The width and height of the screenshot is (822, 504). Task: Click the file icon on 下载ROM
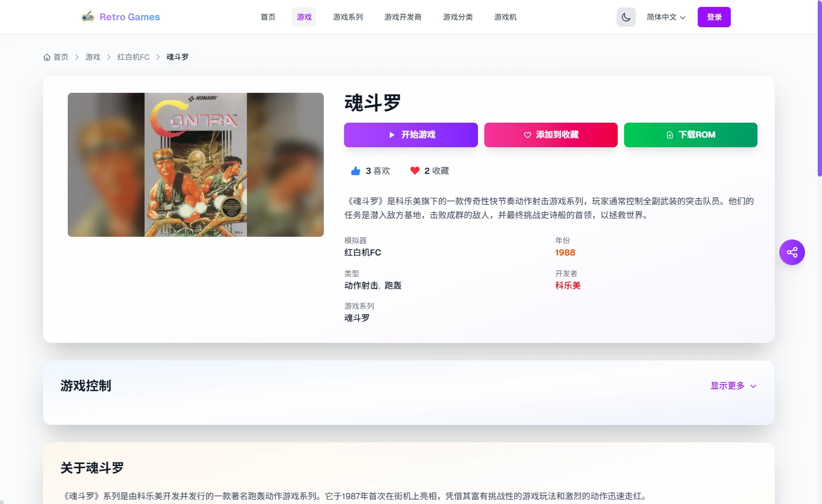[x=669, y=135]
